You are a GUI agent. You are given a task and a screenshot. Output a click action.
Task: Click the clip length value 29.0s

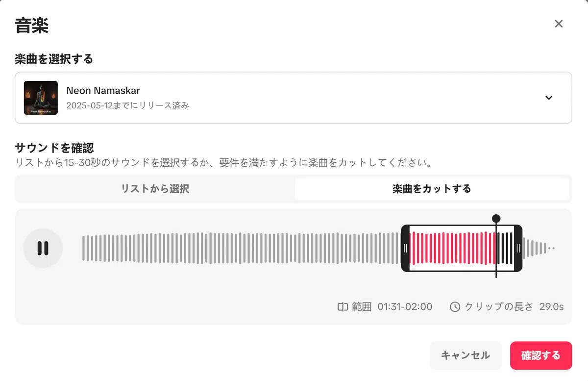click(551, 307)
